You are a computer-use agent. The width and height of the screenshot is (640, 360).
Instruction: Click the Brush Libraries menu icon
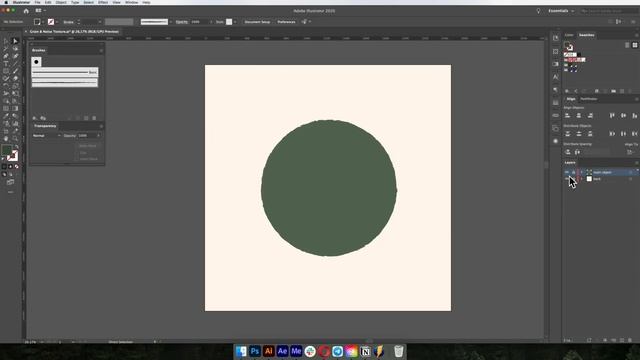(35, 118)
